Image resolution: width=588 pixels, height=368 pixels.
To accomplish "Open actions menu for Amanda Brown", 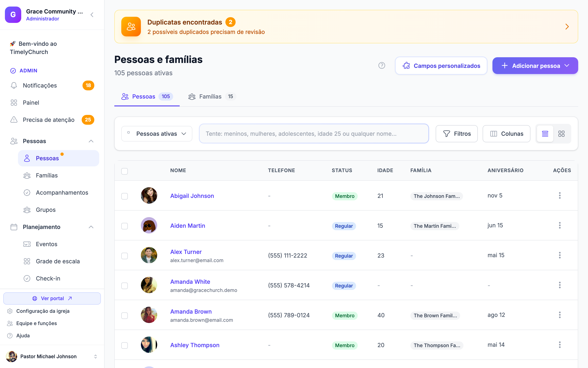I will point(560,315).
